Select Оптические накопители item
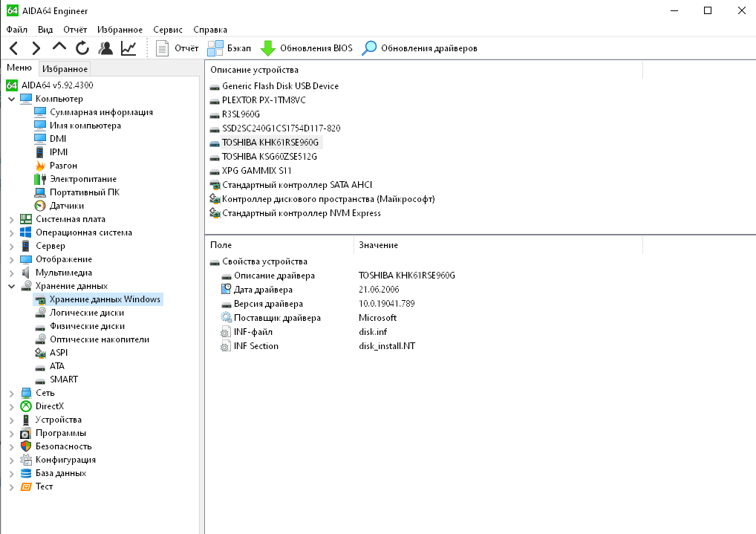The image size is (756, 534). point(100,339)
